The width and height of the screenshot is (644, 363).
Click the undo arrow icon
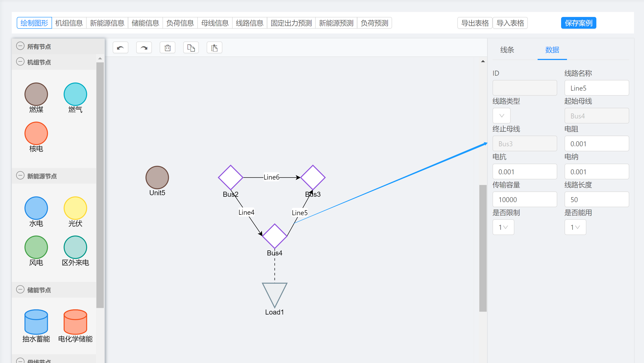click(120, 47)
